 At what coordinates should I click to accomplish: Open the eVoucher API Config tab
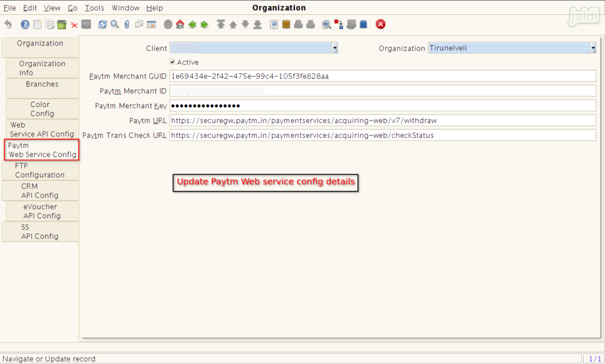[x=42, y=211]
